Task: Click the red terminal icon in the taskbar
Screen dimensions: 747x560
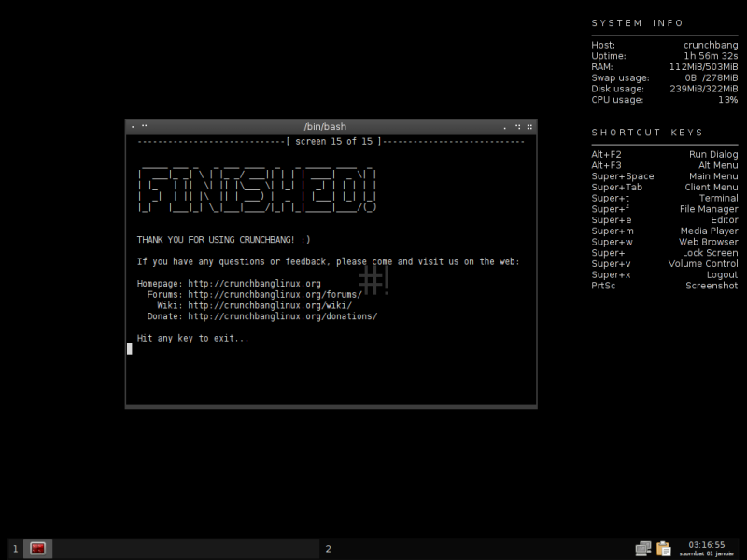Action: (x=37, y=549)
